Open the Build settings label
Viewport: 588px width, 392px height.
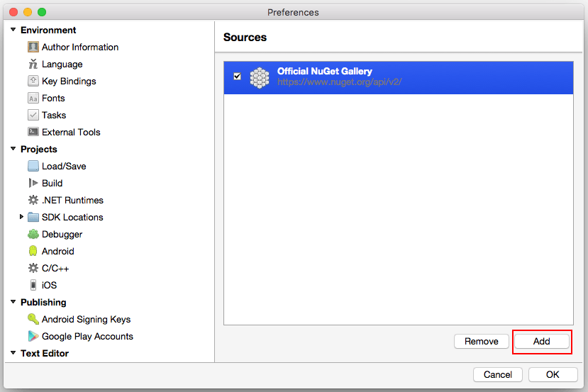click(x=52, y=184)
